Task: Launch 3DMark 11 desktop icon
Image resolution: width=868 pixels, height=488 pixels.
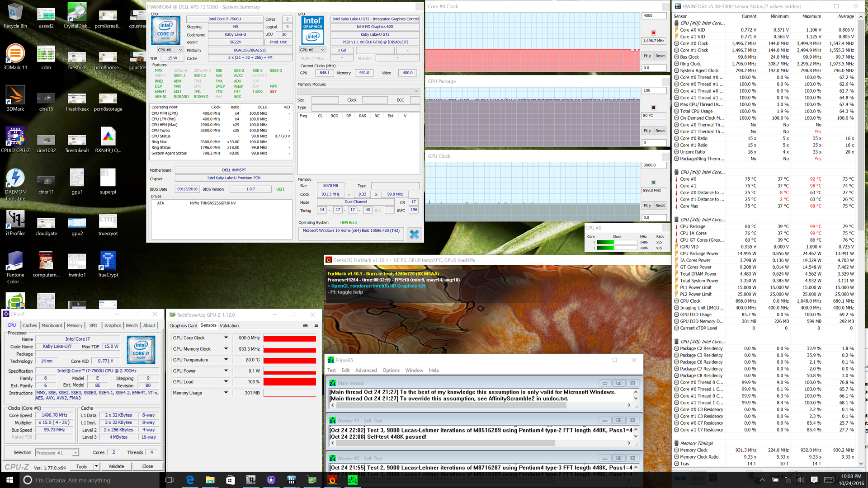Action: 15,57
